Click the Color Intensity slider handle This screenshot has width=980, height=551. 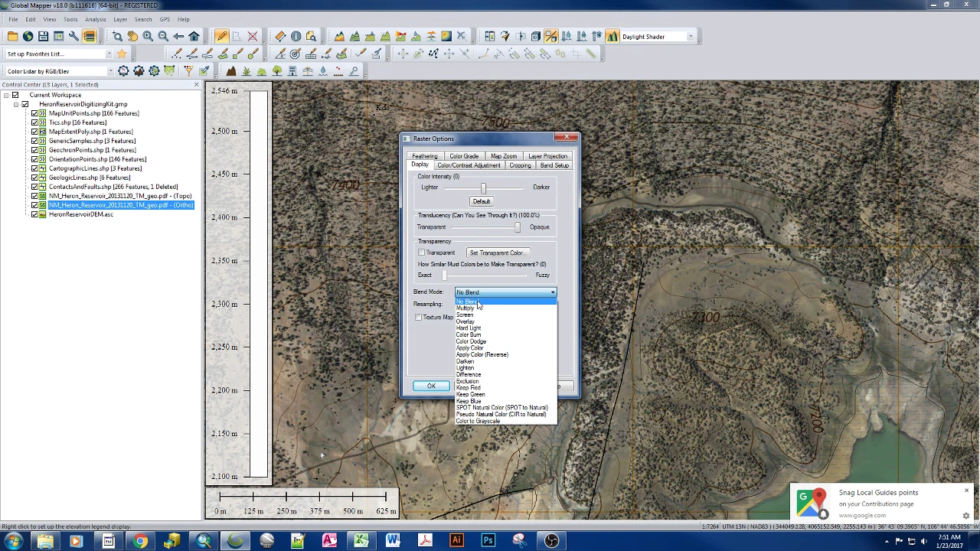point(483,188)
